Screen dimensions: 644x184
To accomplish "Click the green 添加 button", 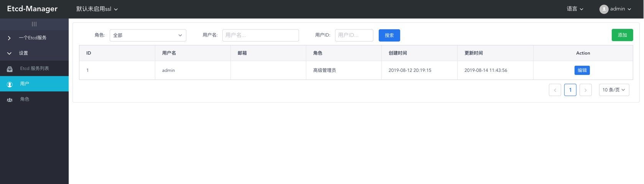I will click(622, 35).
